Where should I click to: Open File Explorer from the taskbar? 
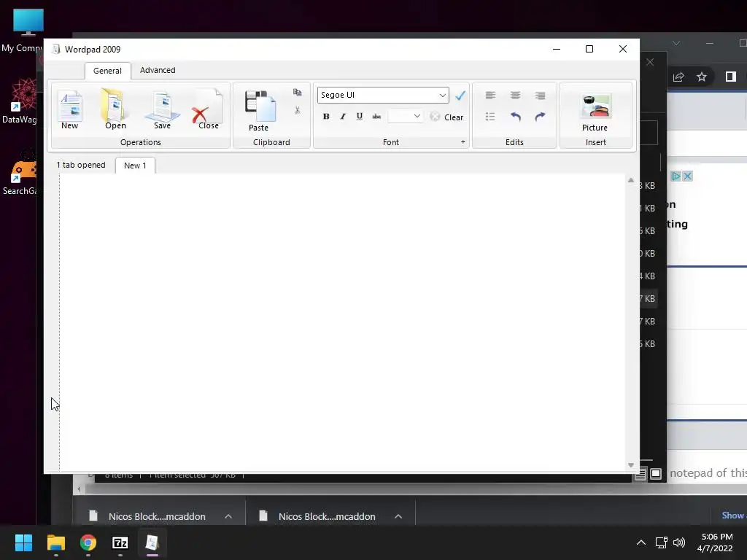click(x=55, y=542)
